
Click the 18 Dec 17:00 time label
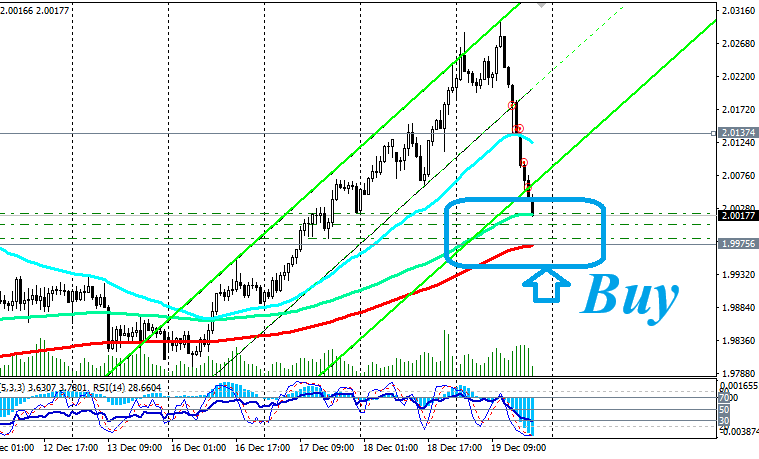click(455, 447)
